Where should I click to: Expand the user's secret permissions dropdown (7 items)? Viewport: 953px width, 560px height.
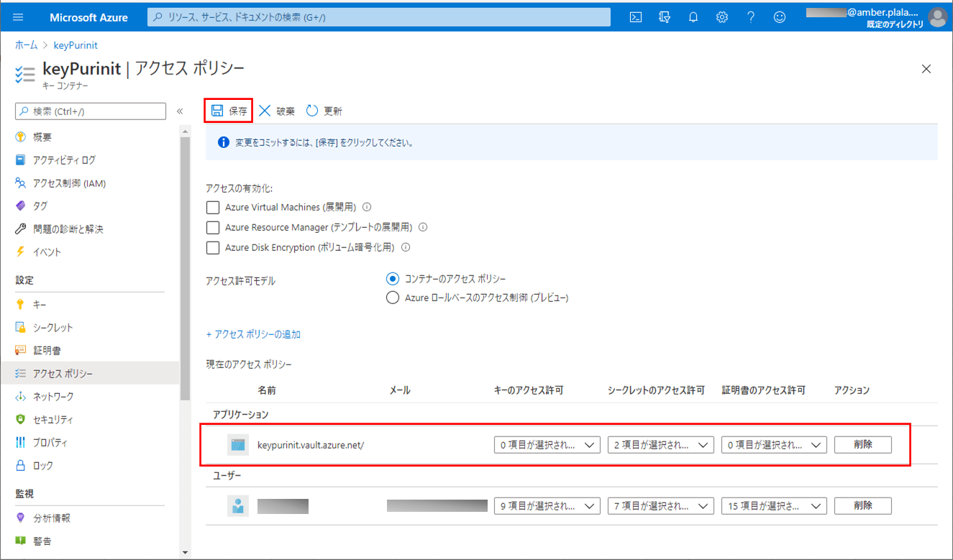tap(660, 505)
